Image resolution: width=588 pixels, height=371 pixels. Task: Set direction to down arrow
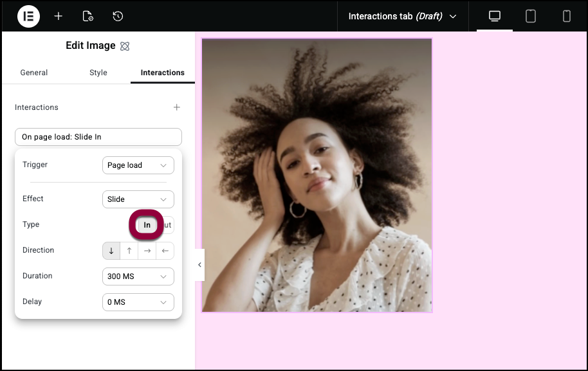point(111,251)
